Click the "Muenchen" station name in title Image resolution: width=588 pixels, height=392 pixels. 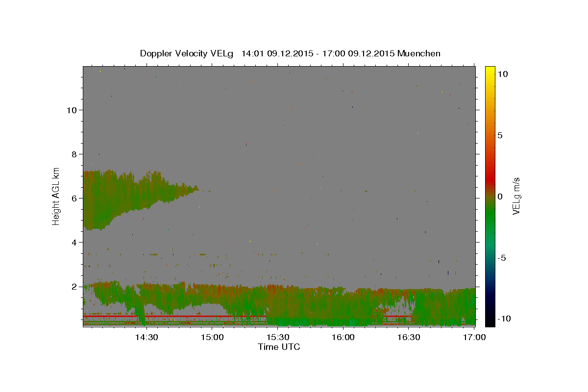(x=419, y=53)
